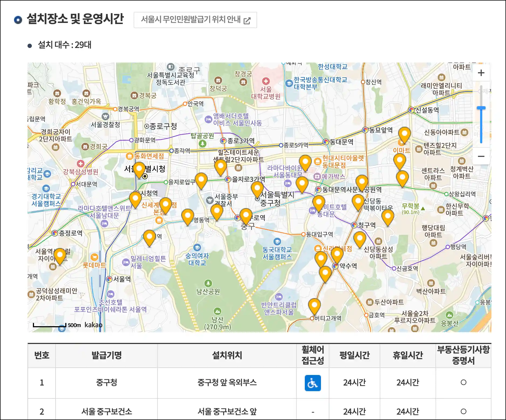
Task: Select the marker on 신세계 본점
Action: [x=166, y=205]
